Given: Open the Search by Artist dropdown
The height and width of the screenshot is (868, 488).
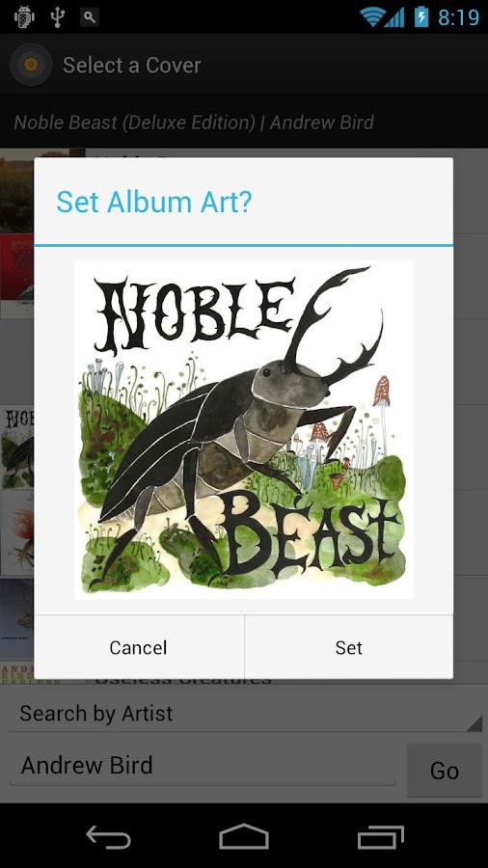Looking at the screenshot, I should click(x=244, y=714).
